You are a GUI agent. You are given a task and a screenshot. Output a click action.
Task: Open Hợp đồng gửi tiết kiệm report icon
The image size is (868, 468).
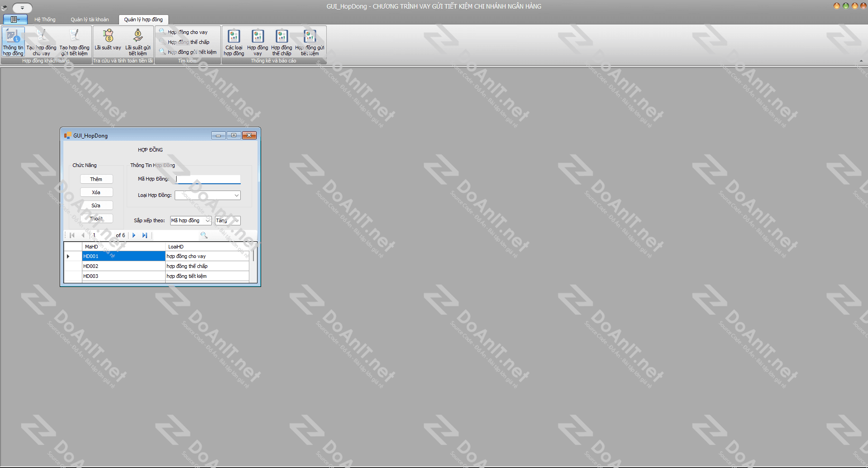310,42
